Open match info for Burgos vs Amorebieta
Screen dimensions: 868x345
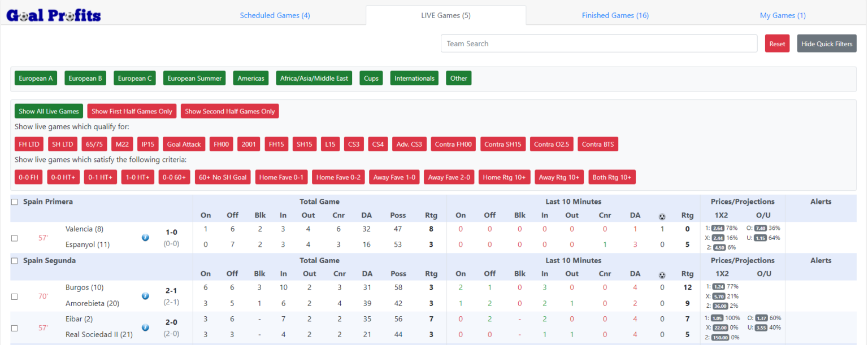(x=145, y=295)
